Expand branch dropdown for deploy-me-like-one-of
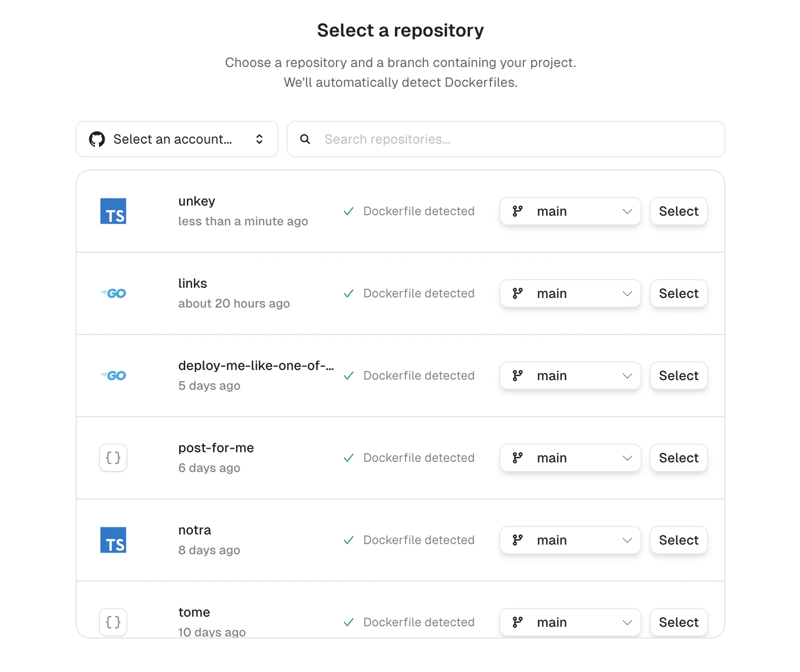This screenshot has width=800, height=672. click(x=571, y=376)
